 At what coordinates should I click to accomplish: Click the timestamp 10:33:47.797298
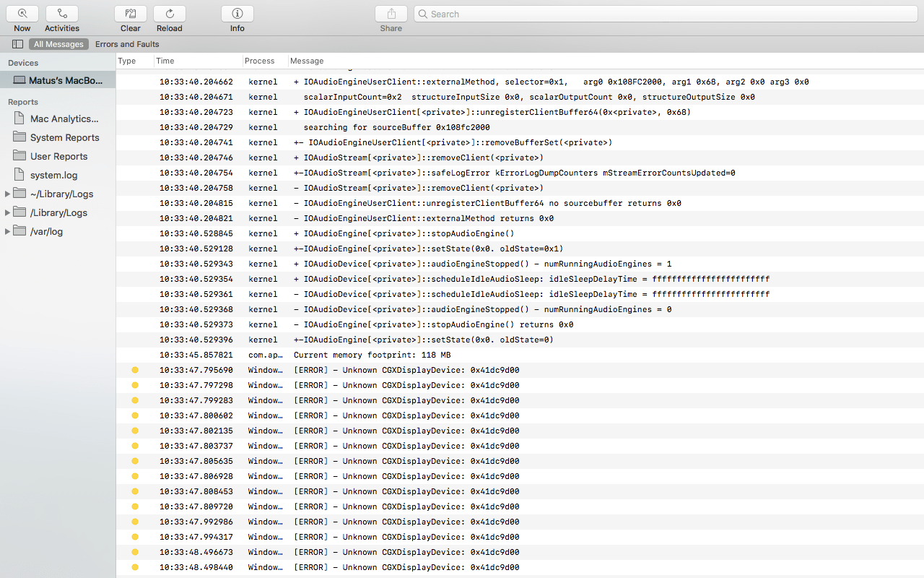(x=196, y=385)
